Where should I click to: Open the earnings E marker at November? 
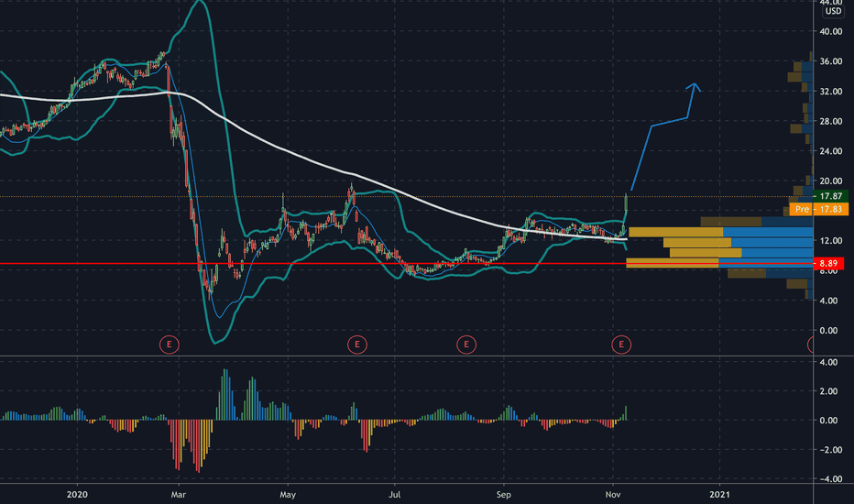click(621, 345)
